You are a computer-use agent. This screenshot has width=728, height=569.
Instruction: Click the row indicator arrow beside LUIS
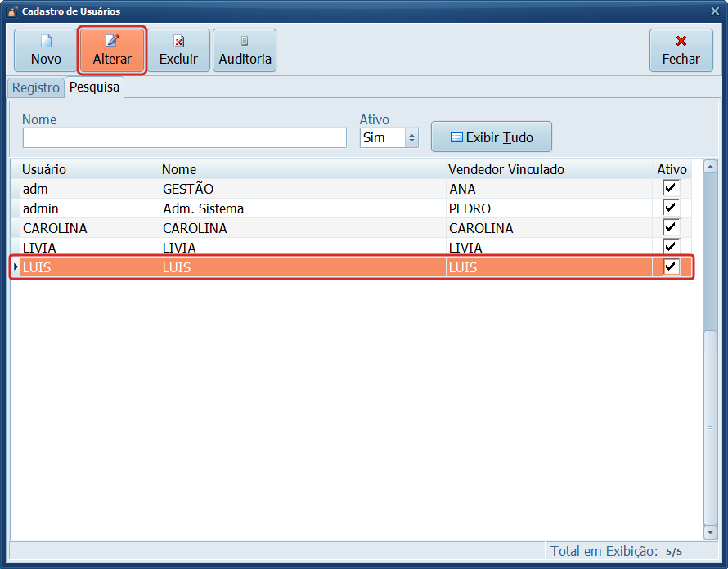16,267
